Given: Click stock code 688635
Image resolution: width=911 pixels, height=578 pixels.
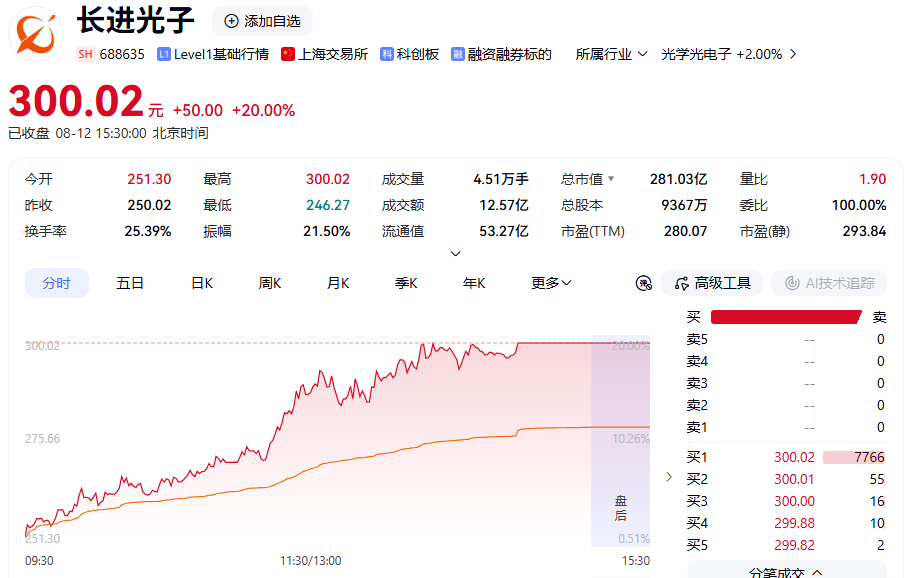Looking at the screenshot, I should 122,54.
